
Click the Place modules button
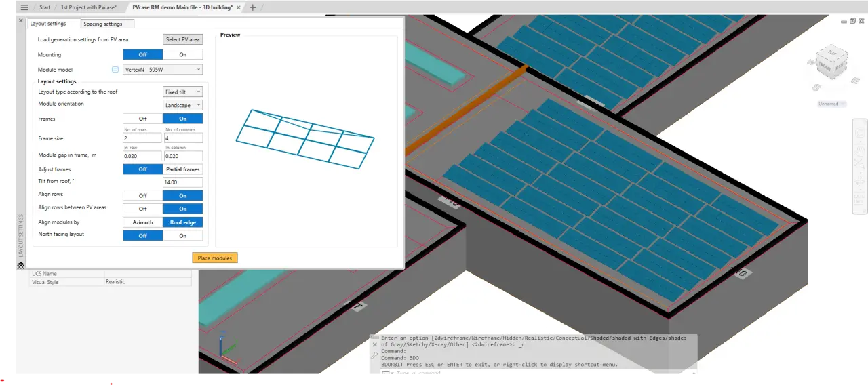[214, 258]
